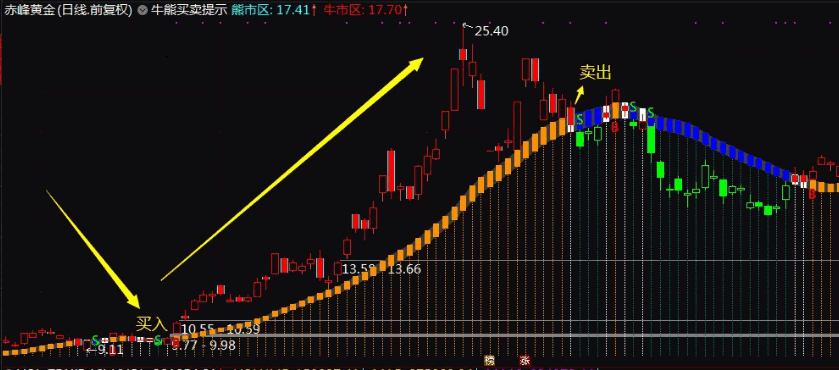Click the 10.59 price level label
The image size is (839, 370).
click(x=243, y=329)
